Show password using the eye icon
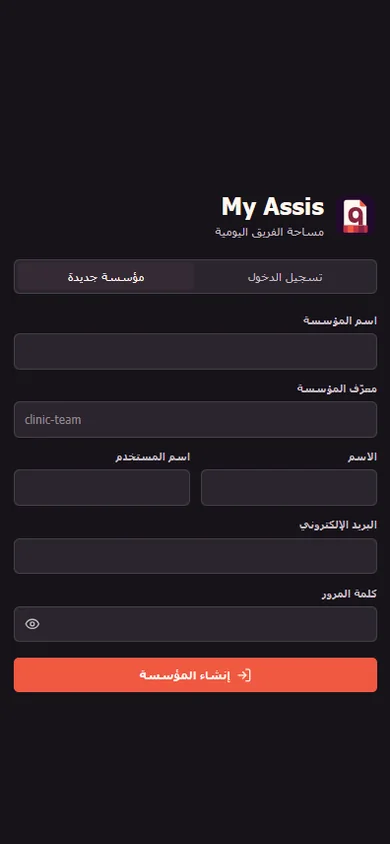 point(32,624)
